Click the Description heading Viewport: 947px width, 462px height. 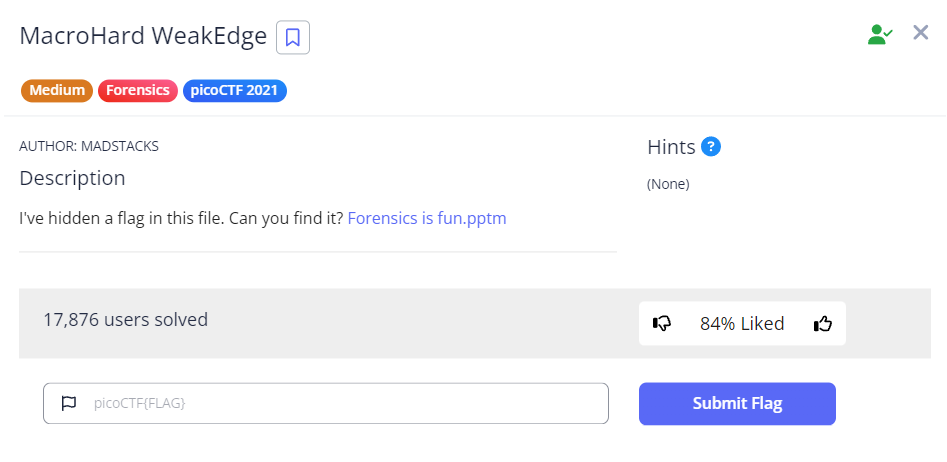click(x=73, y=178)
